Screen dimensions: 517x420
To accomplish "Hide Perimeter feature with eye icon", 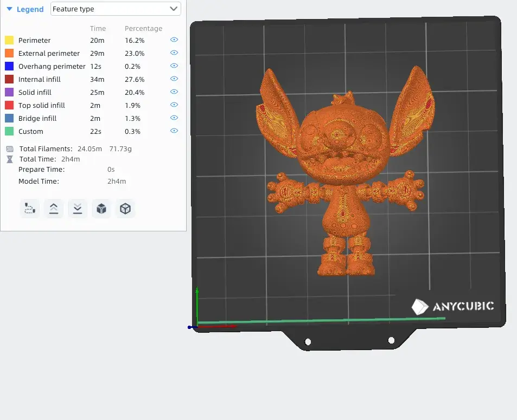I will pos(174,40).
